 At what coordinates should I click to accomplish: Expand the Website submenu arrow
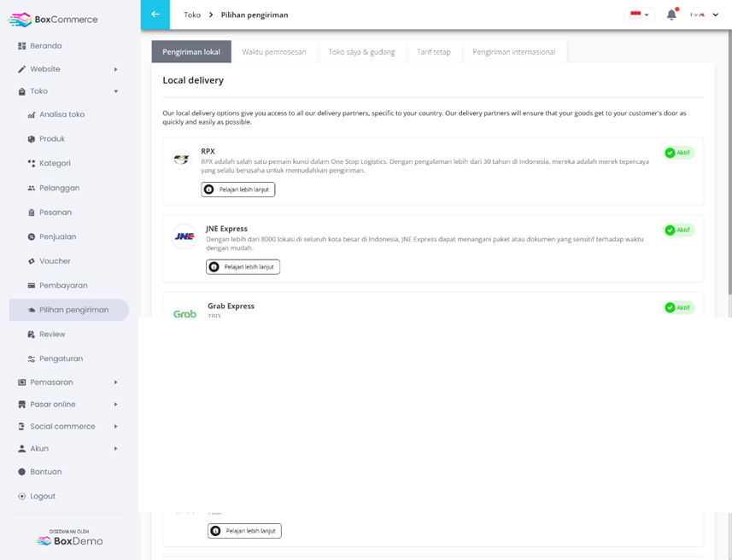tap(116, 69)
